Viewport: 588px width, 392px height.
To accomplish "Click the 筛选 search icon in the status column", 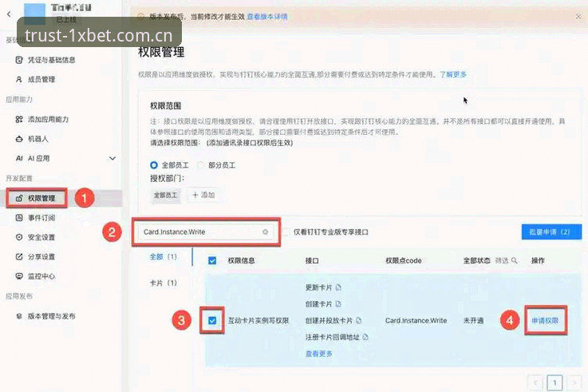I will pos(514,260).
